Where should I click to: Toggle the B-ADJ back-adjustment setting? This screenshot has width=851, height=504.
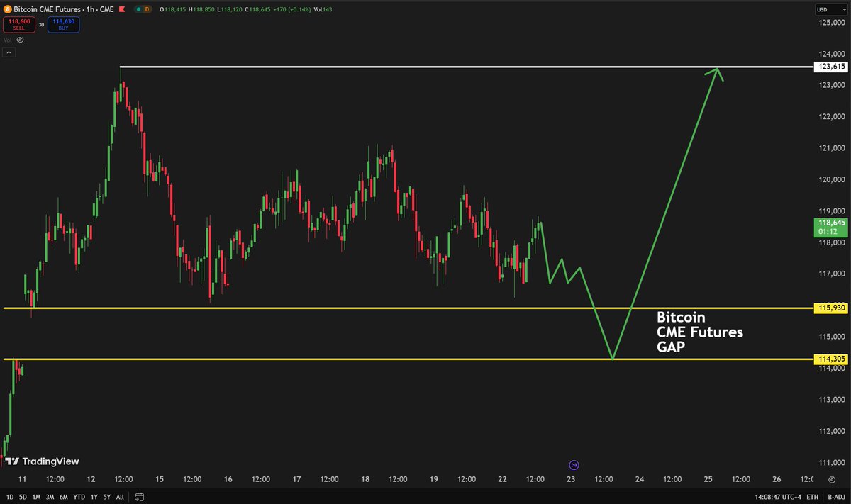pyautogui.click(x=836, y=496)
